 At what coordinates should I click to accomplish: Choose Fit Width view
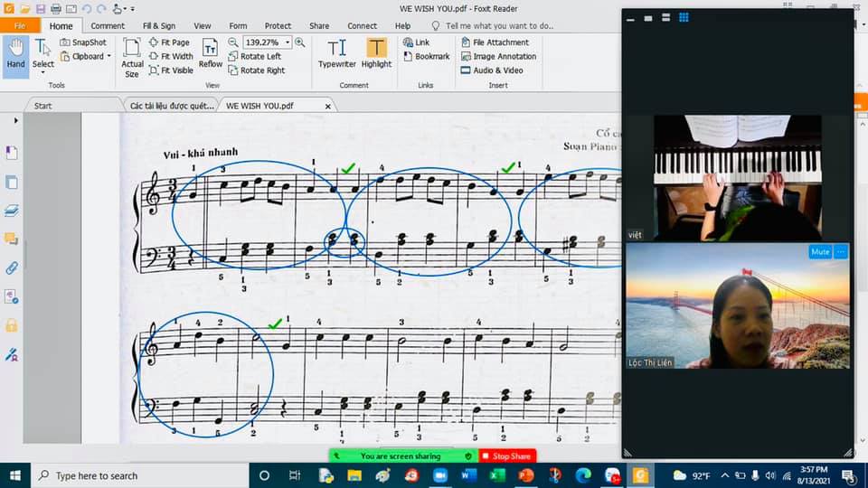point(171,56)
